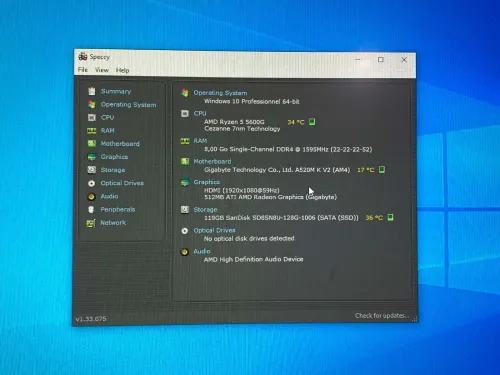Image resolution: width=500 pixels, height=375 pixels.
Task: Select Storage label in the sidebar
Action: tap(113, 170)
